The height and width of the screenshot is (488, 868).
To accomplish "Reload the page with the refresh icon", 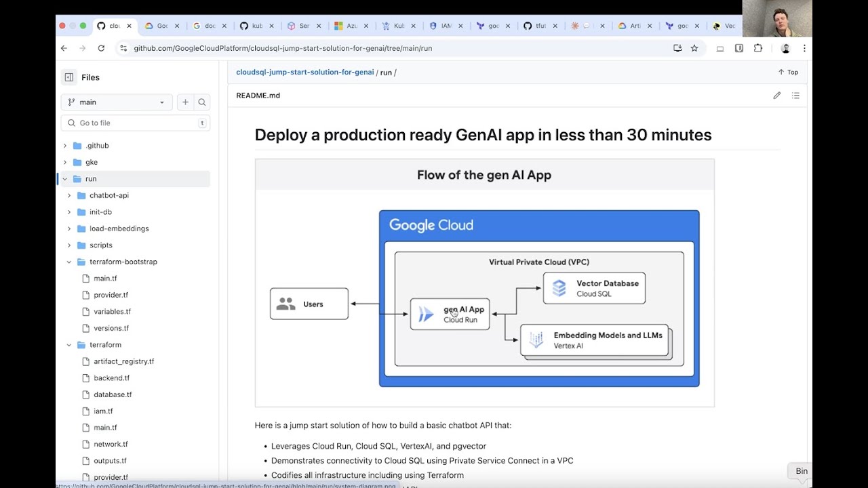I will pyautogui.click(x=101, y=48).
